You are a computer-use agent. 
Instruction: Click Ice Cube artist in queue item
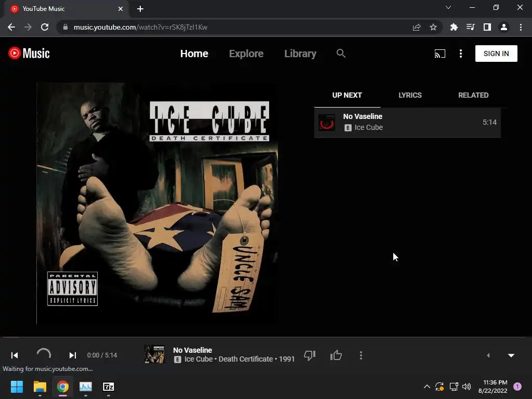coord(368,128)
